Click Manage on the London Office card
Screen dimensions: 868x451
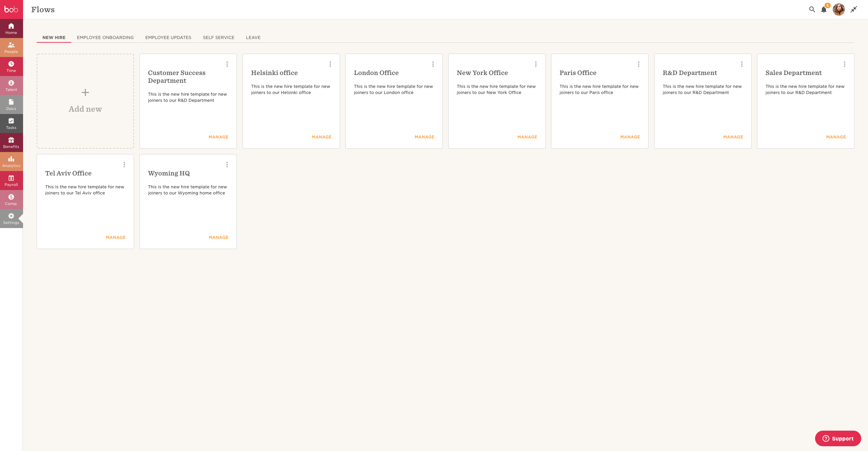coord(424,137)
